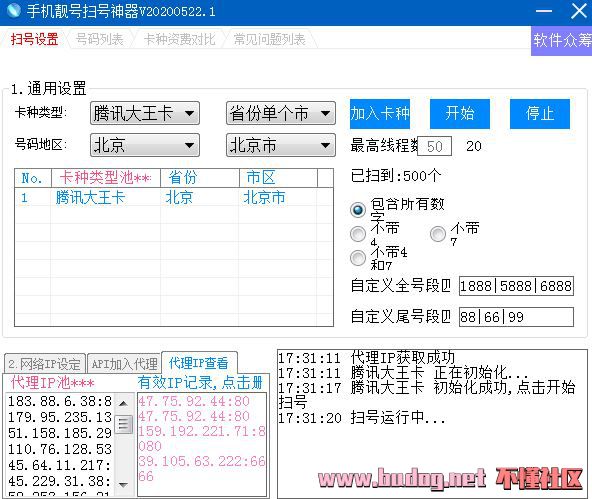592x499 pixels.
Task: Click the IP pool scroll-up arrow
Action: point(123,403)
